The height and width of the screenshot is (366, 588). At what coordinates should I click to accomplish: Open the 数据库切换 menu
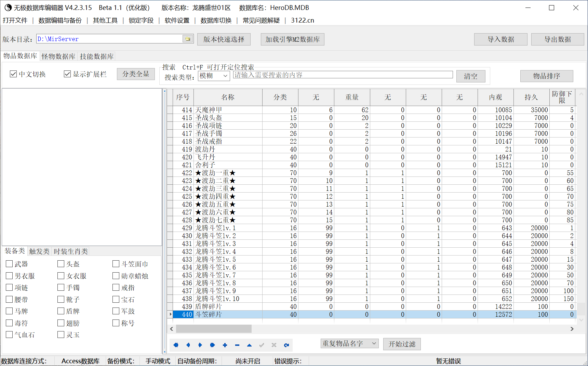[x=216, y=20]
